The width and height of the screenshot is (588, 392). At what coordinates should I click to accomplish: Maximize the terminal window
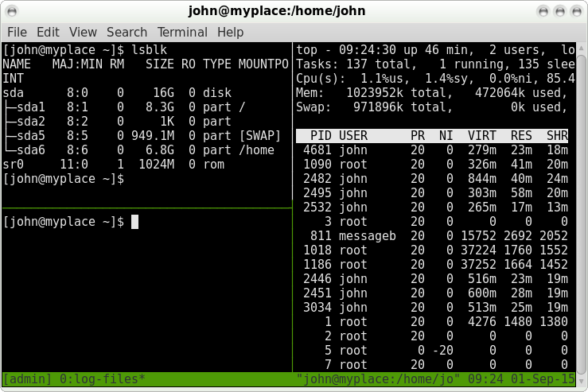coord(559,11)
